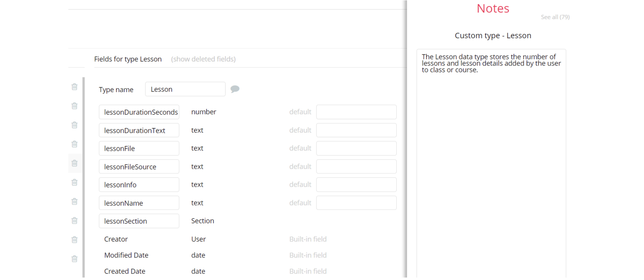The image size is (644, 280).
Task: Edit the Lesson data type note text
Action: [x=491, y=63]
